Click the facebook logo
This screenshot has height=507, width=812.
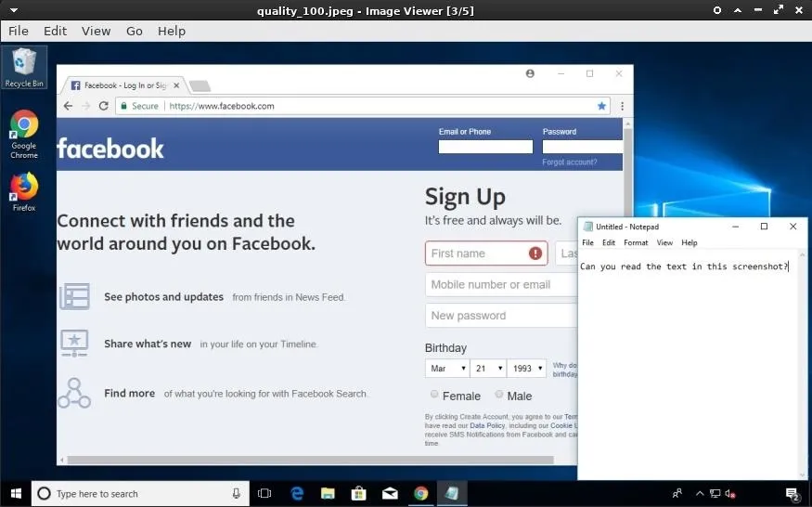click(110, 149)
